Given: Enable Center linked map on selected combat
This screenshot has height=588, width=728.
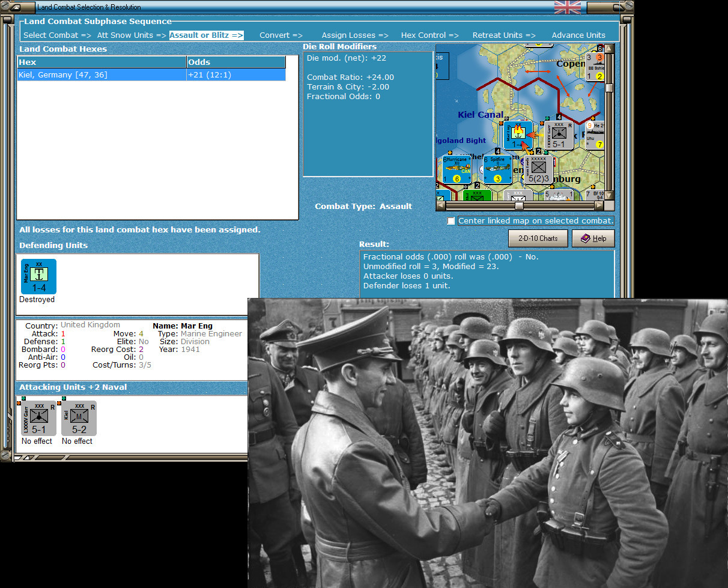Looking at the screenshot, I should coord(451,221).
